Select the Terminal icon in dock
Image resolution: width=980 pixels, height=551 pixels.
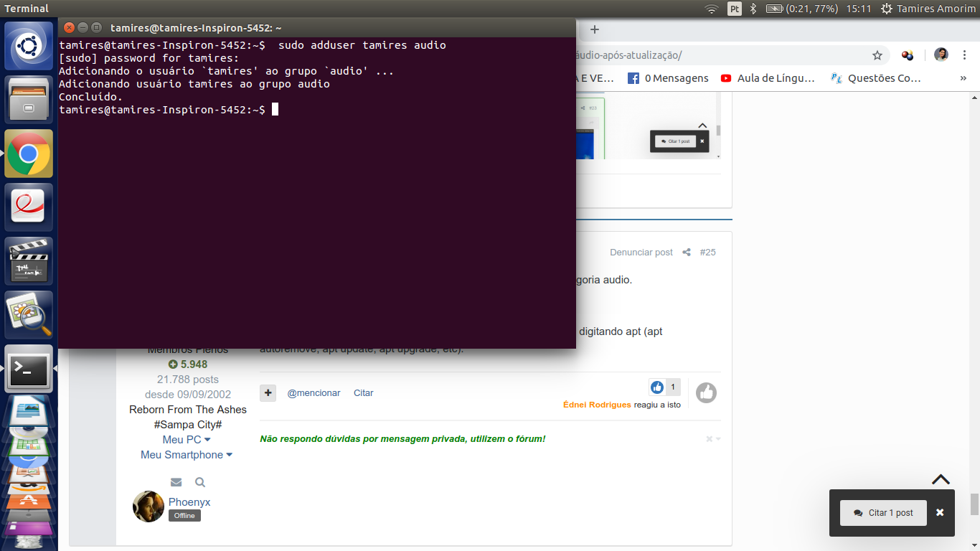pos(29,369)
